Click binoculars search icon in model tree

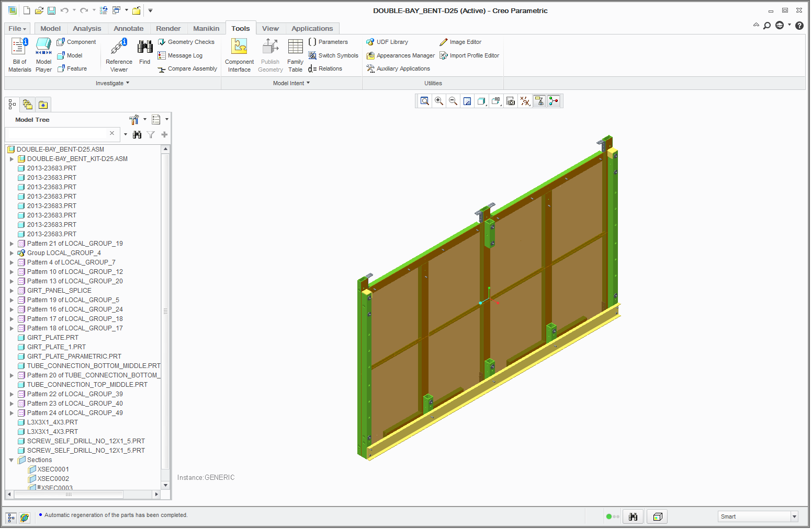[x=137, y=134]
